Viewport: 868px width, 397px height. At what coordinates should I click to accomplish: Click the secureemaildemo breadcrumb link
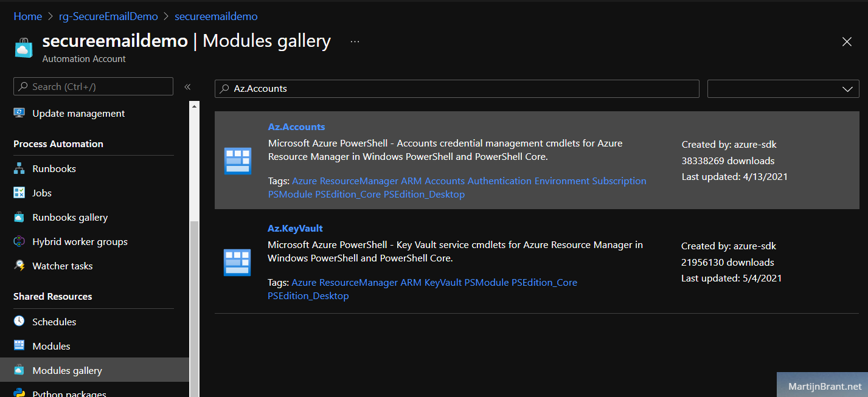click(216, 16)
